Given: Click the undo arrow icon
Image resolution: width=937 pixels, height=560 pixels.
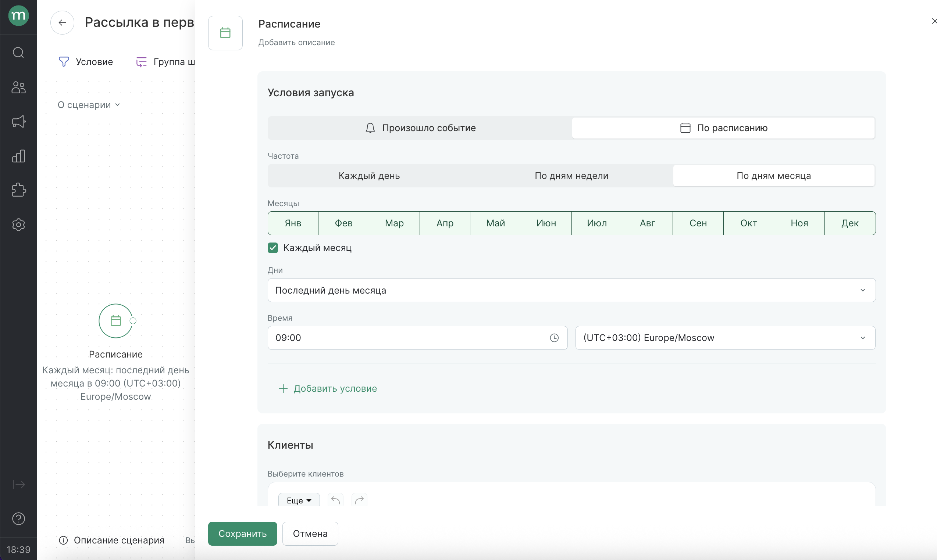Looking at the screenshot, I should [x=335, y=500].
